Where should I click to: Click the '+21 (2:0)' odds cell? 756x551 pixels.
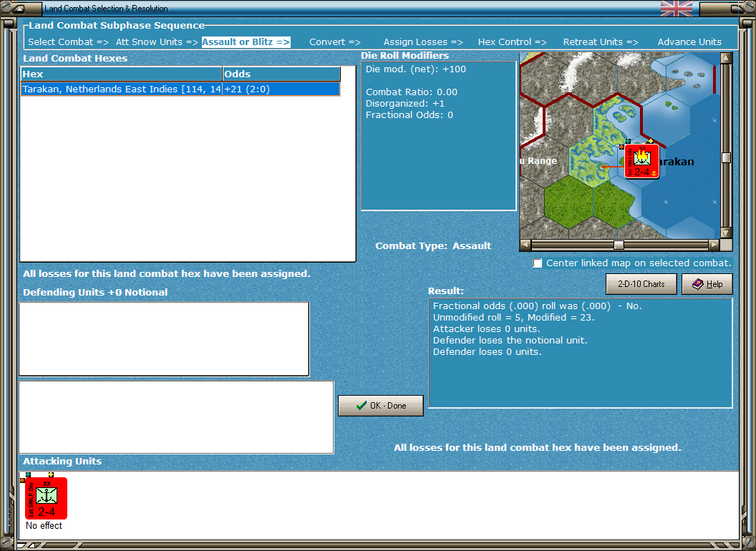pos(281,89)
